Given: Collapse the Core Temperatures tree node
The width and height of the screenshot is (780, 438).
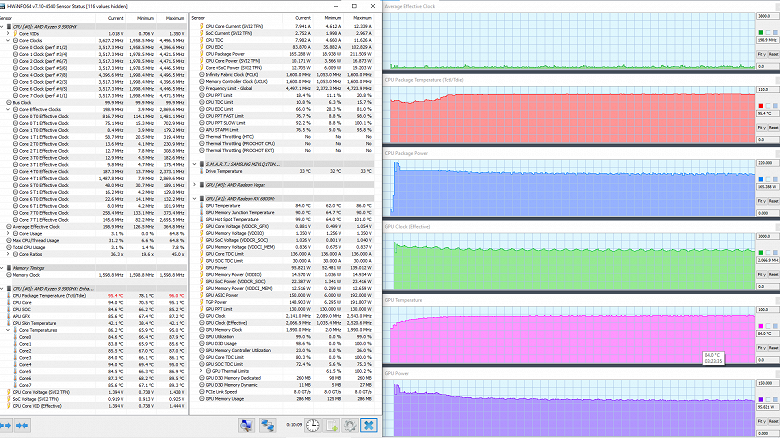Looking at the screenshot, I should pyautogui.click(x=8, y=330).
